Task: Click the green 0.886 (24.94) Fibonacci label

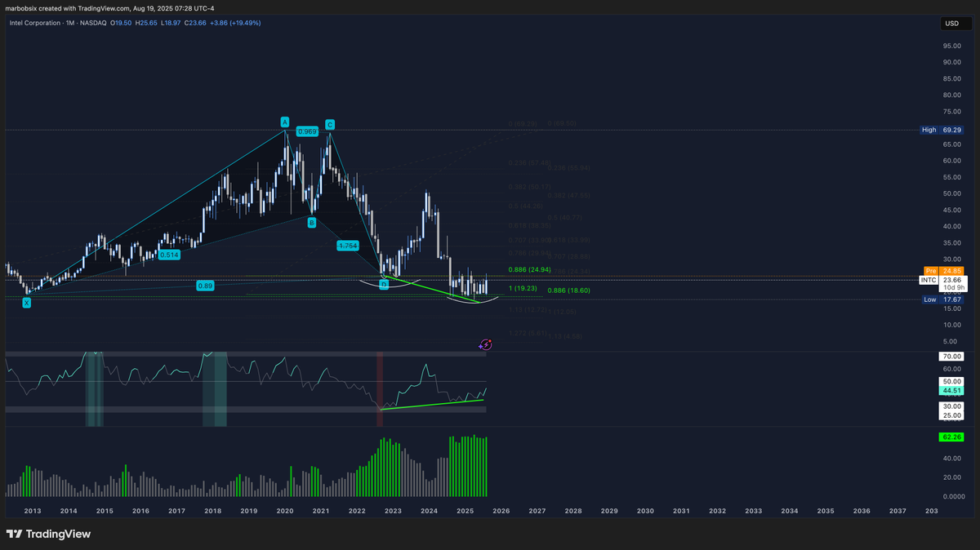Action: click(x=529, y=269)
